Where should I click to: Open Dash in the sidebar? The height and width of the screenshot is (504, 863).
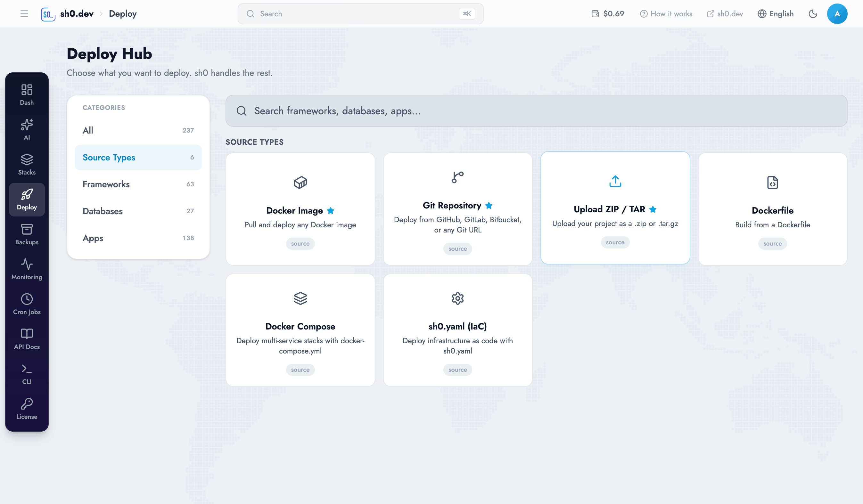[27, 95]
